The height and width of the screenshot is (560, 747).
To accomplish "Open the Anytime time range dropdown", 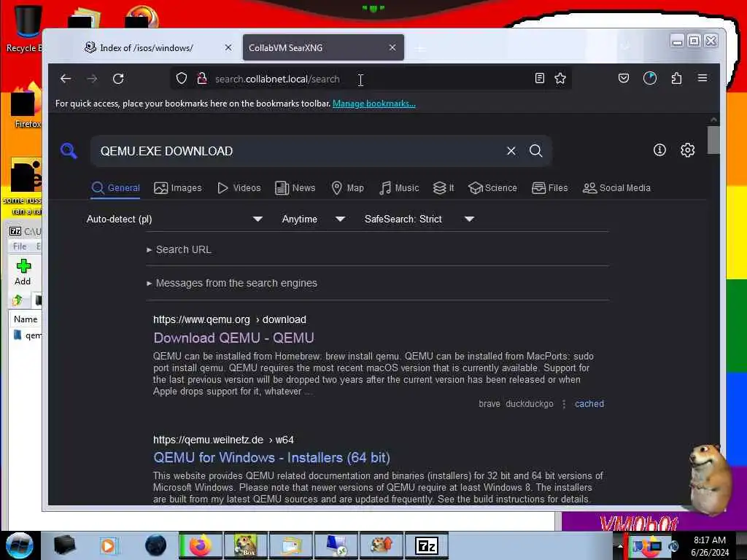I will pyautogui.click(x=313, y=219).
